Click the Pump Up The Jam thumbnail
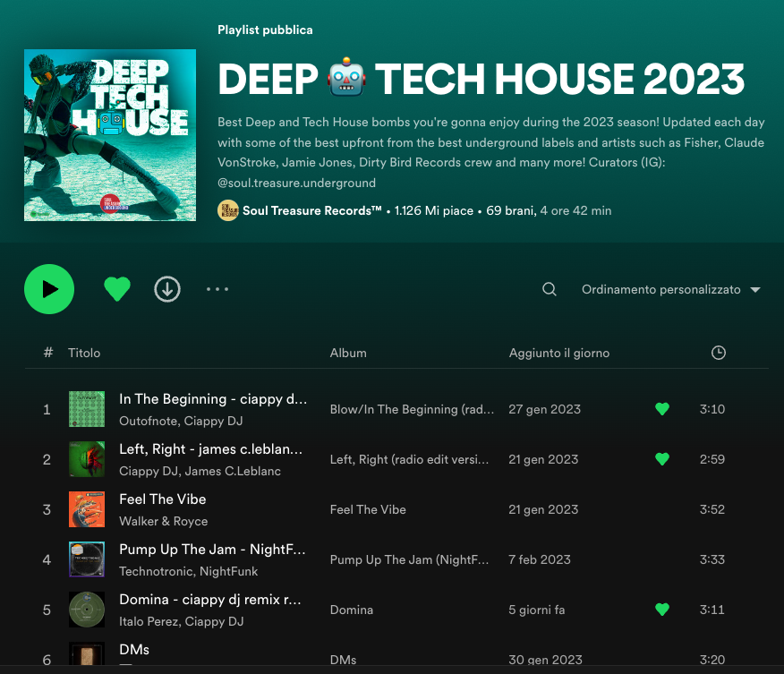The width and height of the screenshot is (784, 674). 87,559
